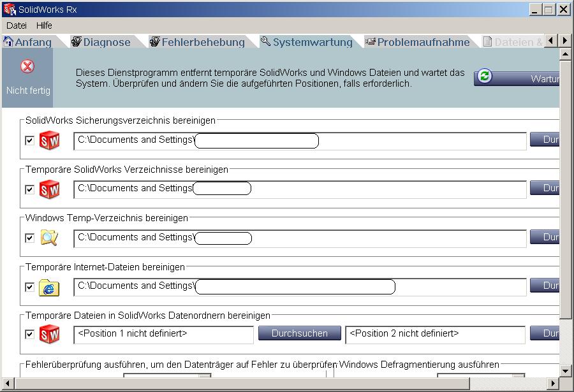Open the partially visible Dateien tab
This screenshot has width=574, height=392.
coord(513,41)
